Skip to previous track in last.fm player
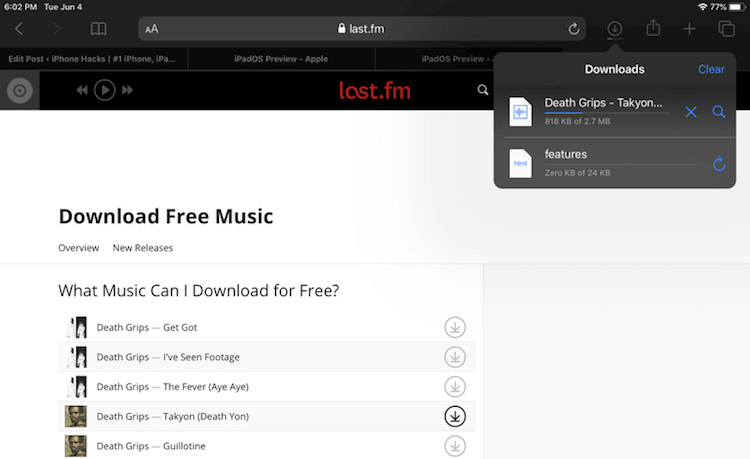 pyautogui.click(x=82, y=90)
